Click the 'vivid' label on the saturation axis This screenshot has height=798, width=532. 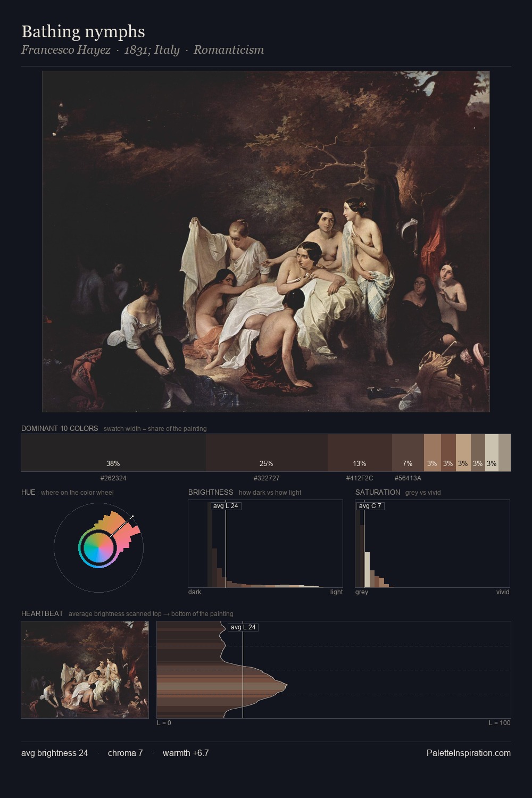pos(503,592)
